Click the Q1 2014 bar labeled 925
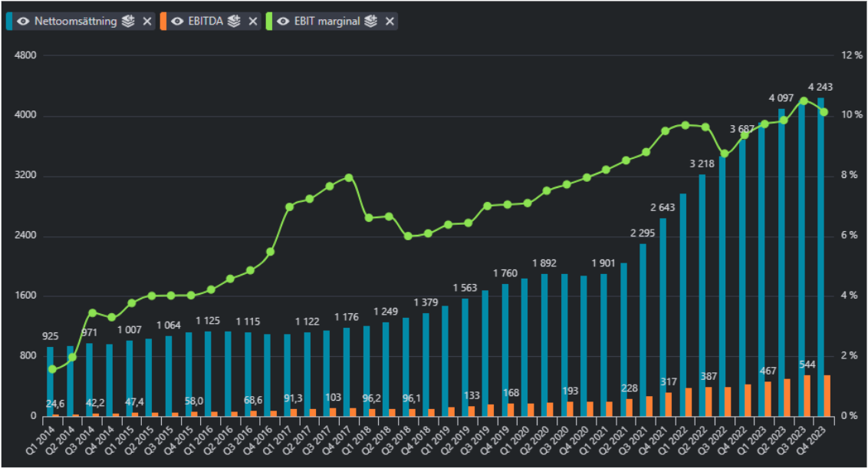868x469 pixels. [x=50, y=381]
